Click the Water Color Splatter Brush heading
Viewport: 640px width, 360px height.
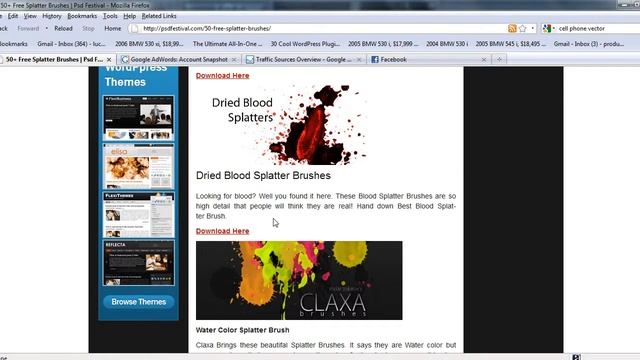[x=242, y=330]
